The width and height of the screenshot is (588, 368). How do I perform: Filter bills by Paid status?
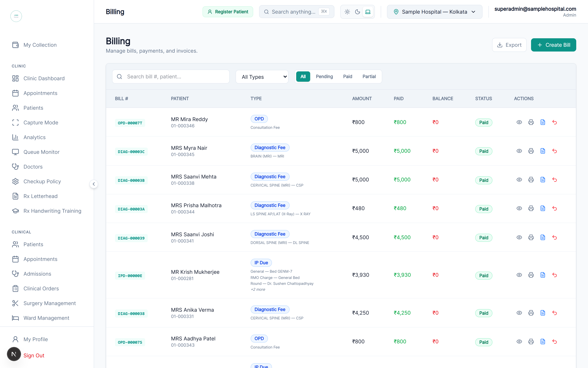coord(347,76)
